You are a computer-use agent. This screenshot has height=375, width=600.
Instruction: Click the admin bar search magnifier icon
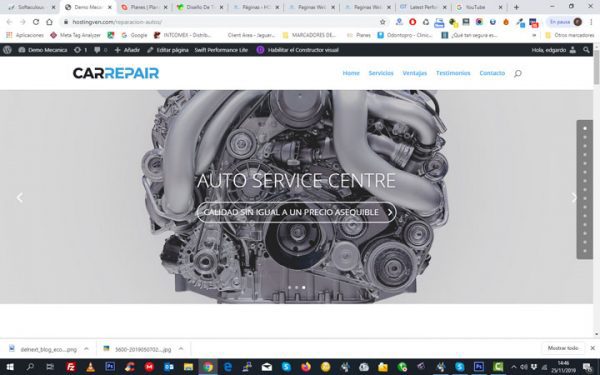click(586, 50)
